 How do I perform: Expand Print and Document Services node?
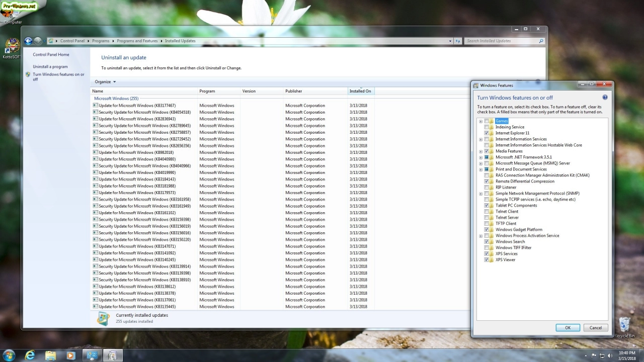[x=480, y=169]
